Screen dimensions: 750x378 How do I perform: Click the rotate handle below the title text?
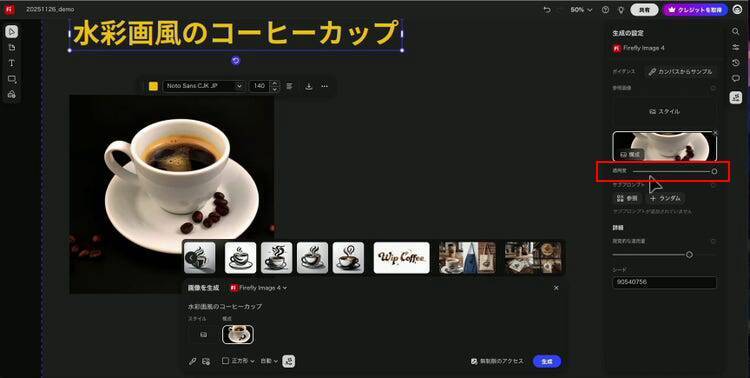pyautogui.click(x=235, y=60)
